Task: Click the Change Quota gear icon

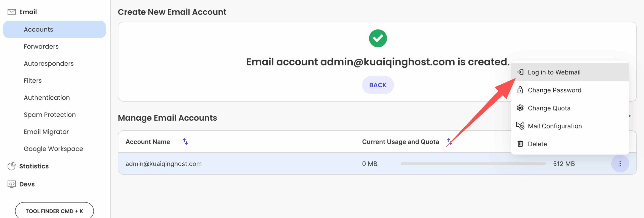Action: [x=520, y=108]
